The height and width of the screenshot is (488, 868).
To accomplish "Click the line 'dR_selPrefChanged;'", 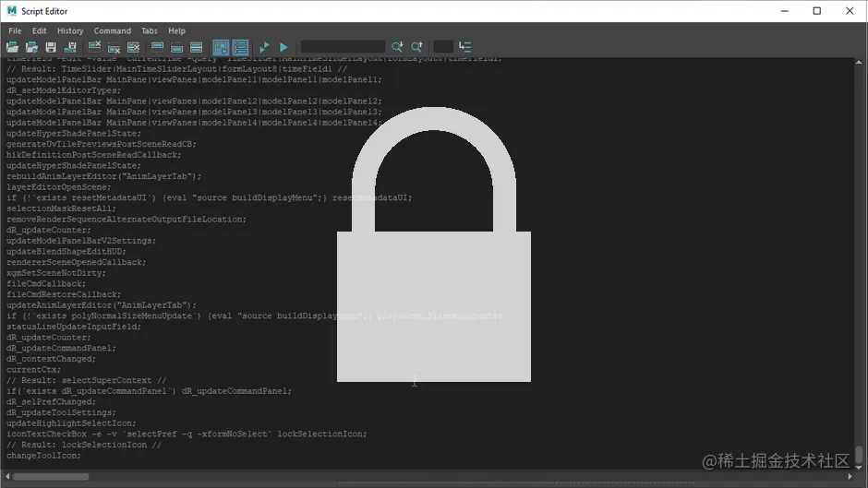I will pos(51,401).
